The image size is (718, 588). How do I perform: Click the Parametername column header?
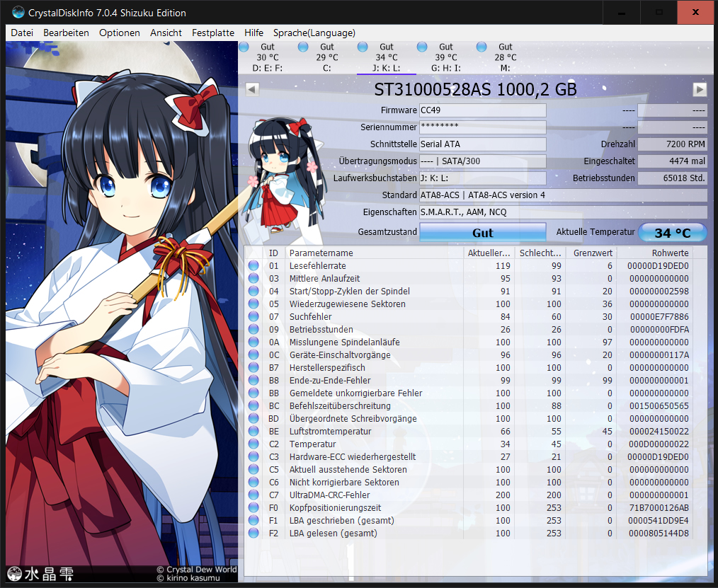tap(375, 253)
